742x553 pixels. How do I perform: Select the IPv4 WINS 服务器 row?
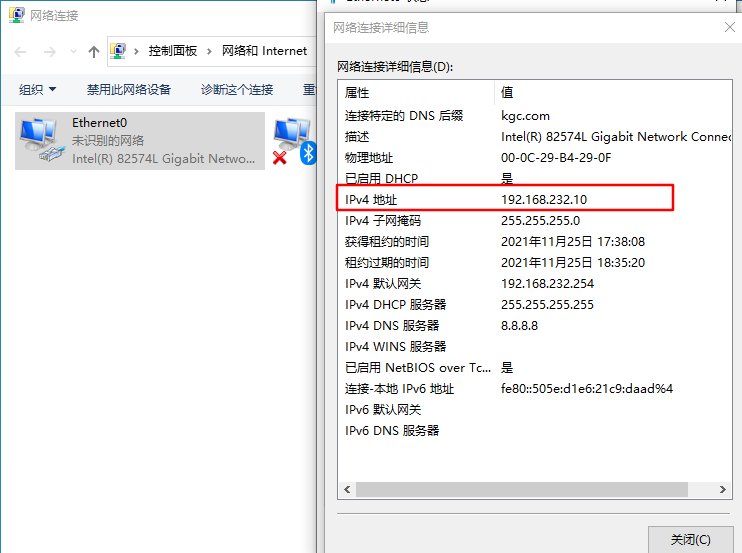535,347
